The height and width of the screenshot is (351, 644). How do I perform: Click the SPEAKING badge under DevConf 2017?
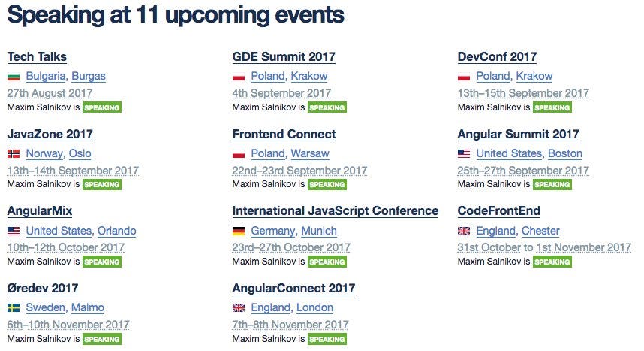(552, 107)
